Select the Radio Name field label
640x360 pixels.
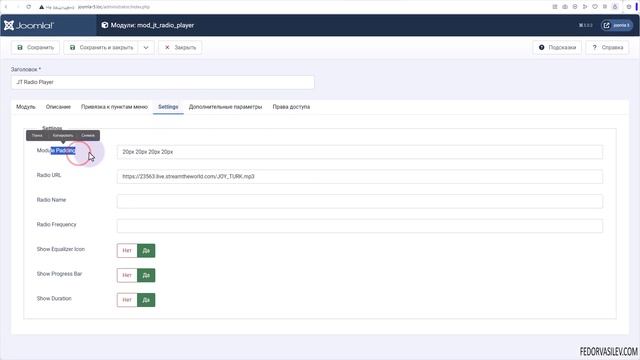pos(51,200)
